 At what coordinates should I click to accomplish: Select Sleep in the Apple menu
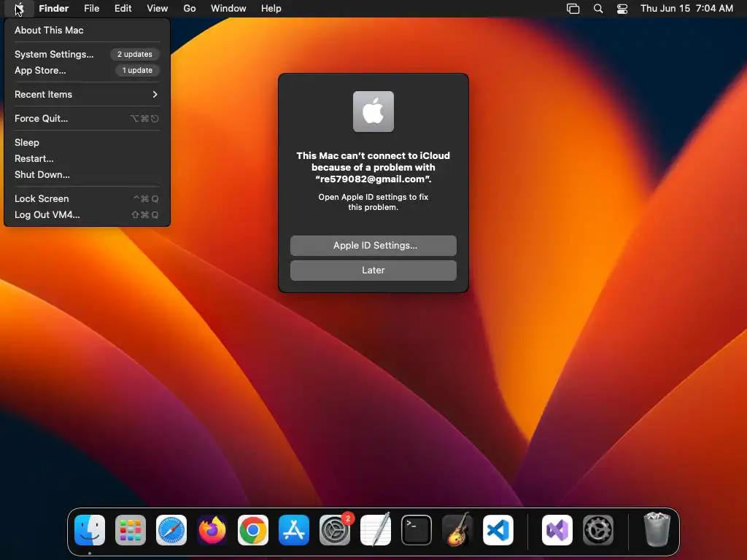click(x=88, y=142)
